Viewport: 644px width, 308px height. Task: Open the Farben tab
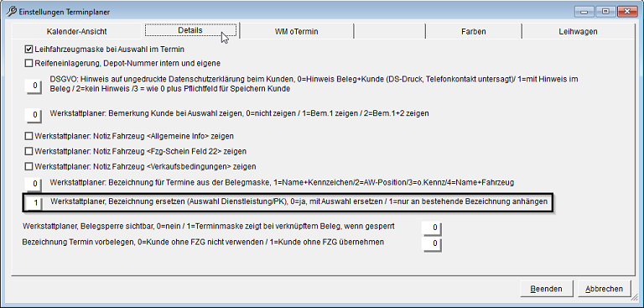coord(473,31)
